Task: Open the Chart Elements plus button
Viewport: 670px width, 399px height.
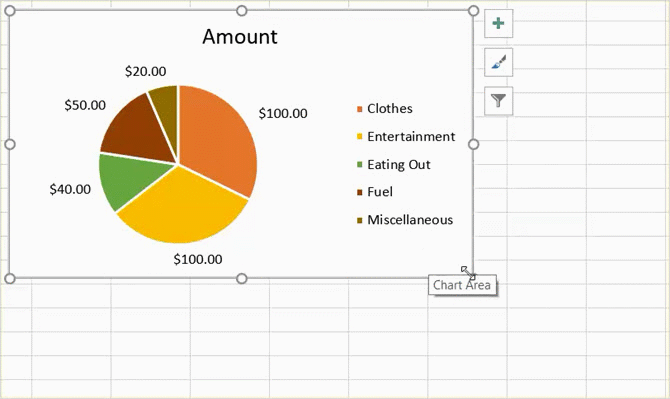Action: click(498, 23)
